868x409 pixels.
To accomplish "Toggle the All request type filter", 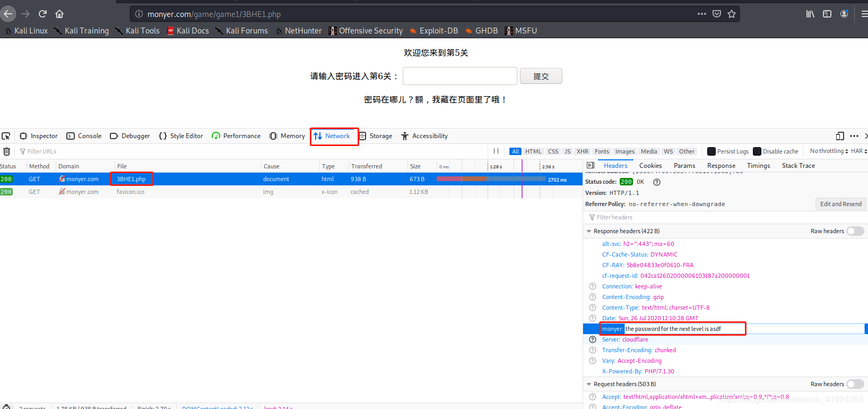I will pos(515,151).
